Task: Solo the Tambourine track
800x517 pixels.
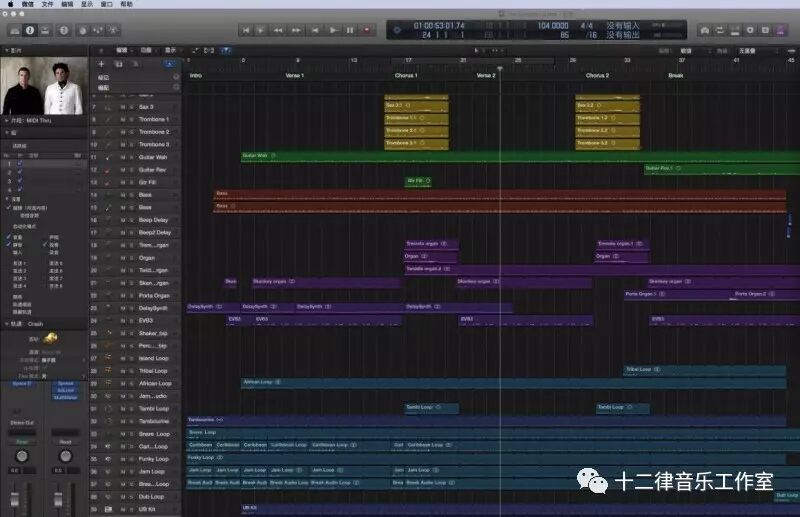Action: pyautogui.click(x=131, y=422)
